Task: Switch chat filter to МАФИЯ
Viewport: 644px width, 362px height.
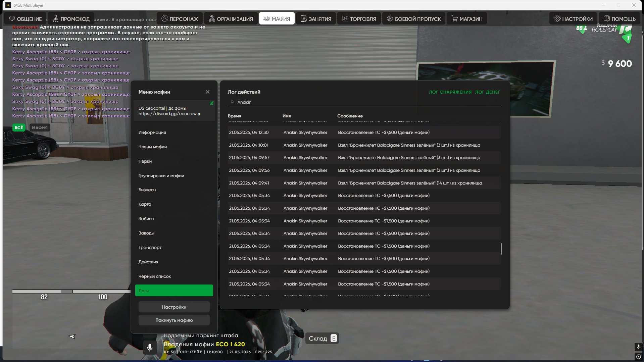Action: [x=40, y=127]
